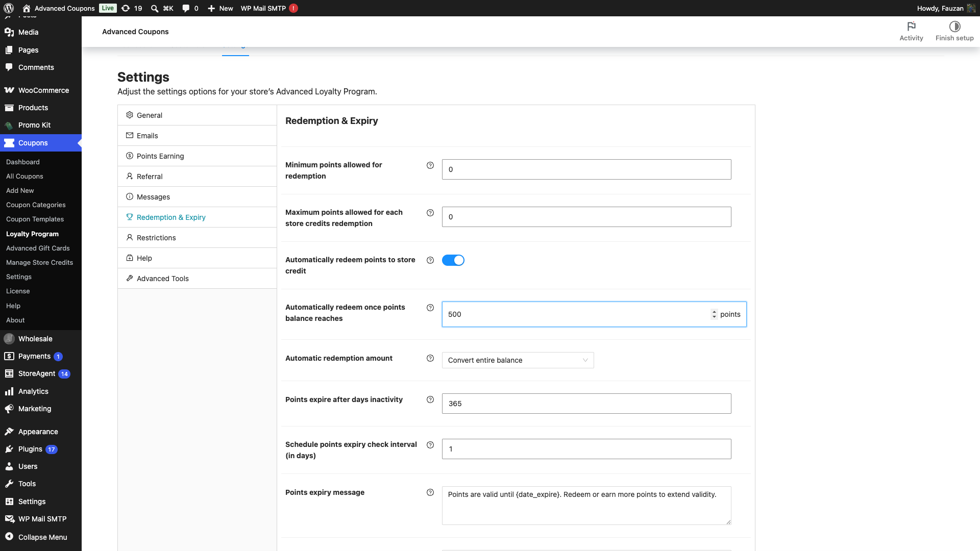
Task: Click the WordPress logo icon
Action: (x=9, y=8)
